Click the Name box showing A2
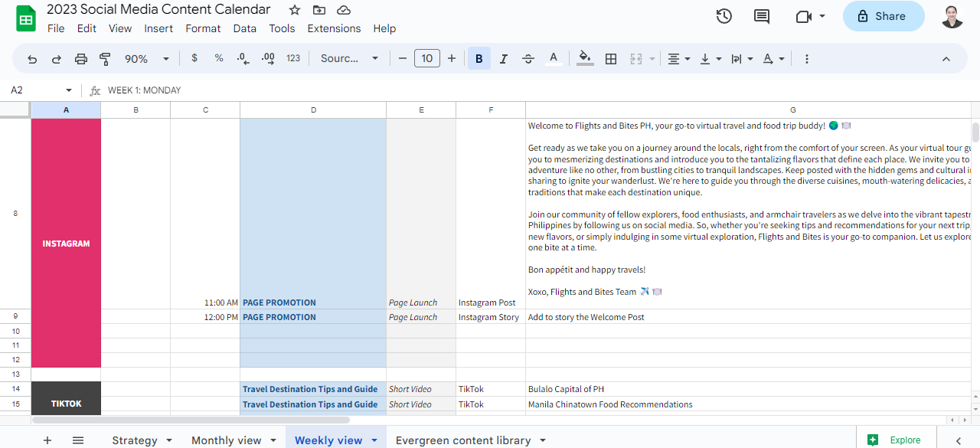The width and height of the screenshot is (980, 448). (41, 90)
